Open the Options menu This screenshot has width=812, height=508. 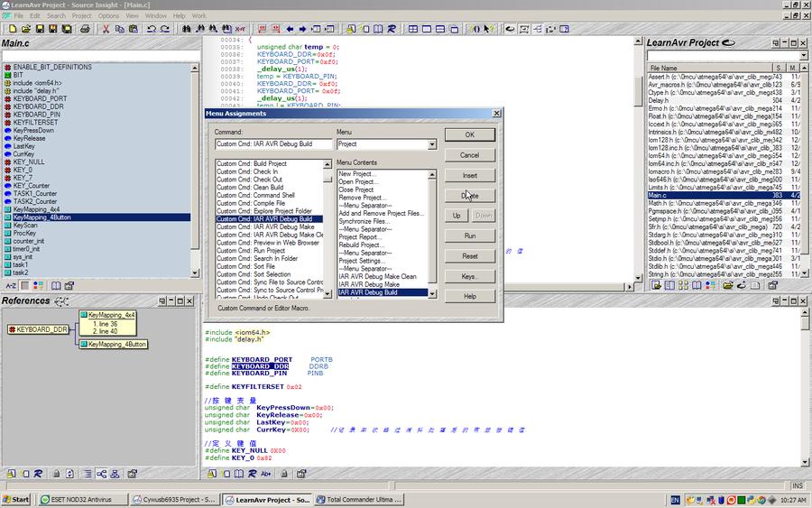[108, 15]
